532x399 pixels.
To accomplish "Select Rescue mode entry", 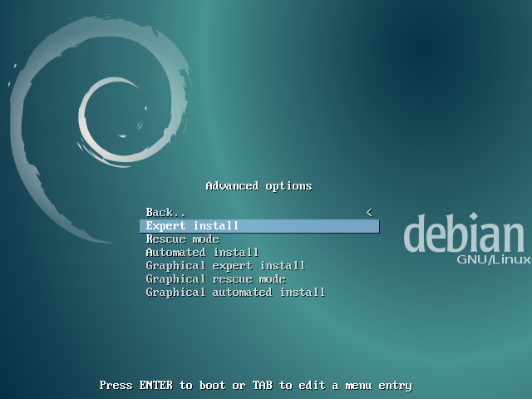I will pos(259,239).
